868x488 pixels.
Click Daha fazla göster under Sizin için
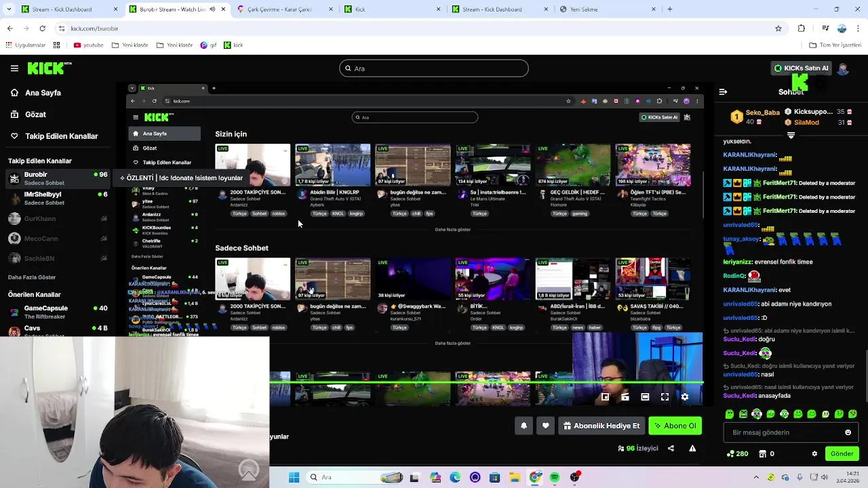pyautogui.click(x=452, y=230)
